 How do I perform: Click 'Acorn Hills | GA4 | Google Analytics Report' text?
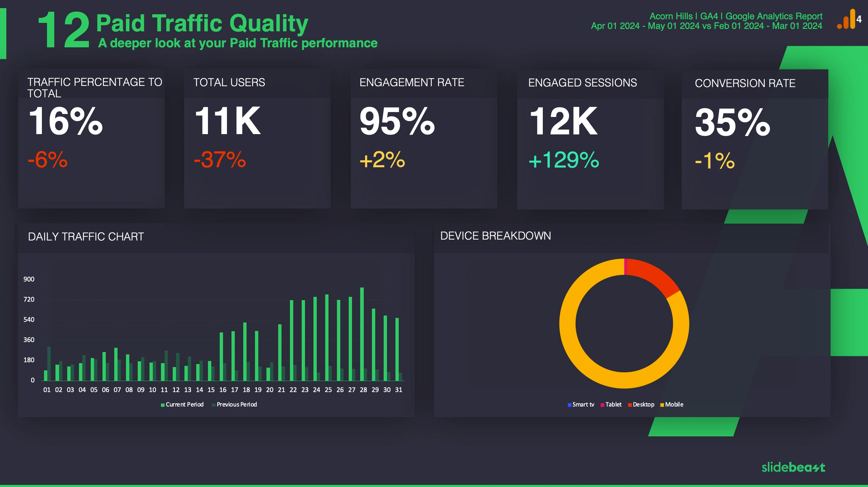coord(736,16)
